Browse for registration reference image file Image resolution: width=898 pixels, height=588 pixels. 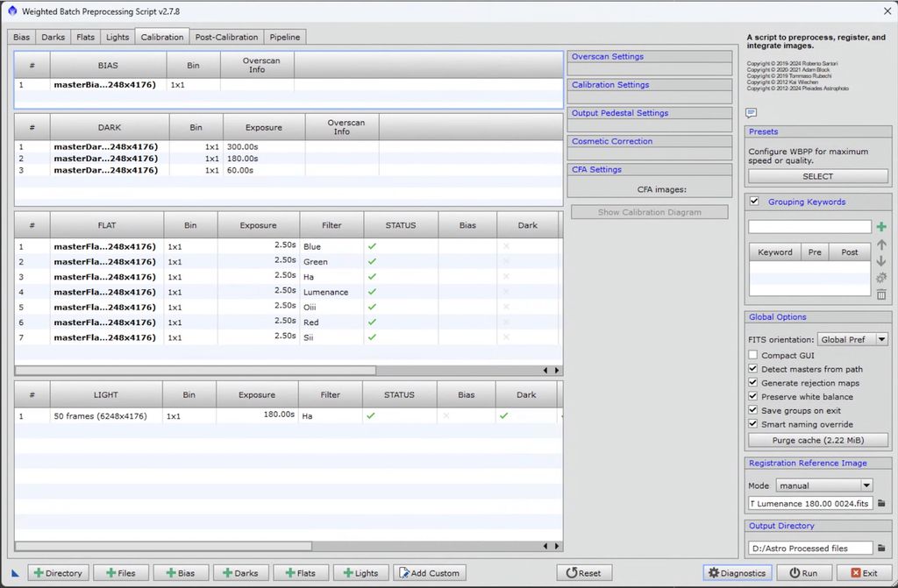881,503
